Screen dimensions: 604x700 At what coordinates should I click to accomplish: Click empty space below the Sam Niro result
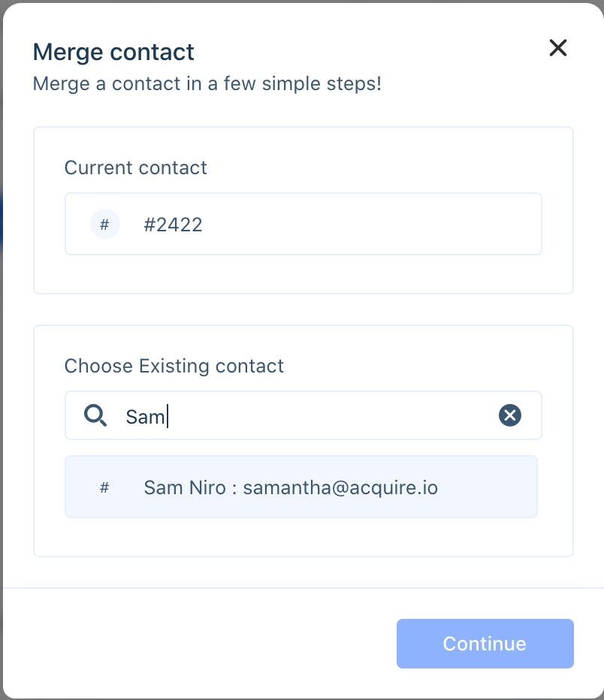click(303, 537)
